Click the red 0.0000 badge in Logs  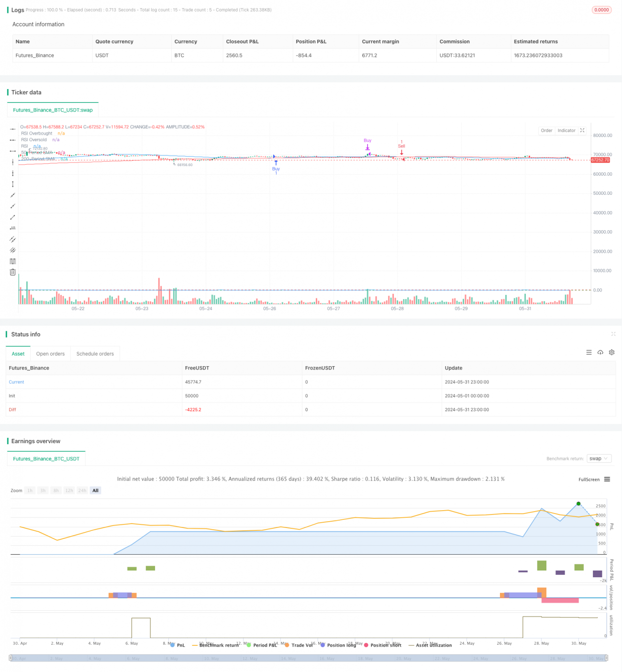coord(602,10)
